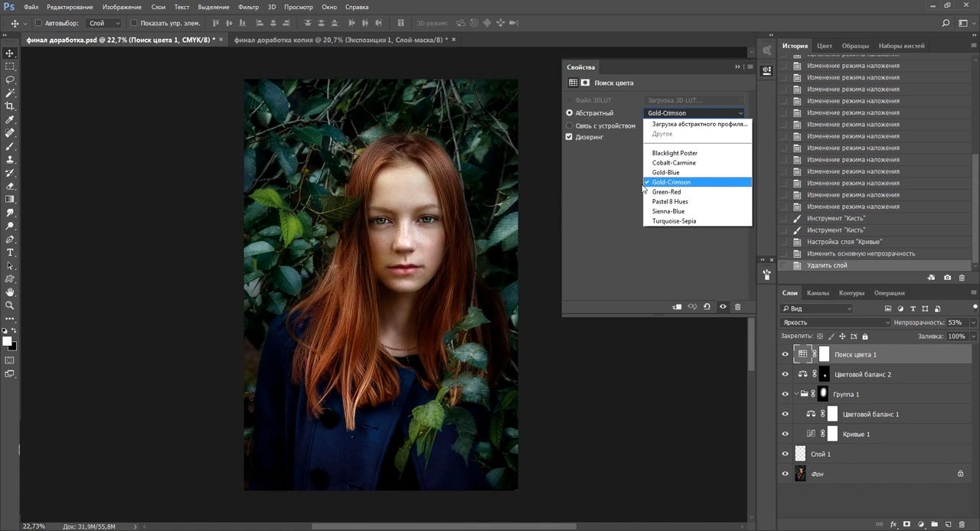Viewport: 980px width, 531px height.
Task: Hide the Кривые 1 layer
Action: pyautogui.click(x=785, y=434)
